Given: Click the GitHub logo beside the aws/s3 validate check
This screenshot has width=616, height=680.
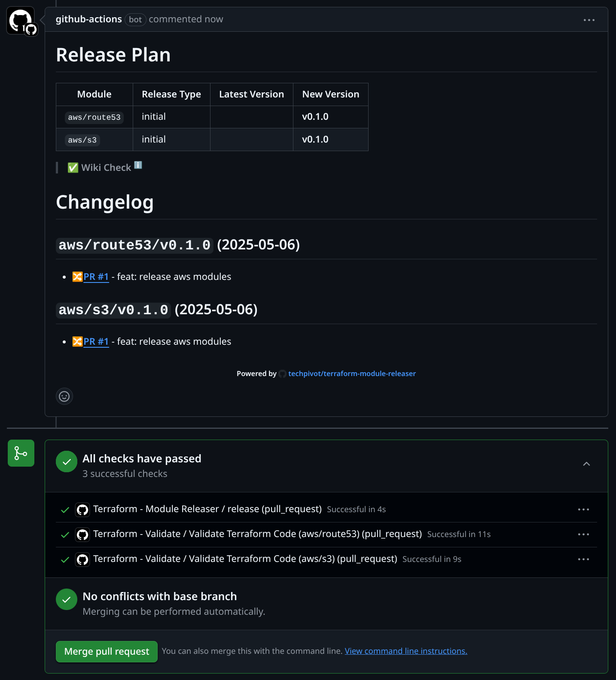Looking at the screenshot, I should (x=82, y=559).
